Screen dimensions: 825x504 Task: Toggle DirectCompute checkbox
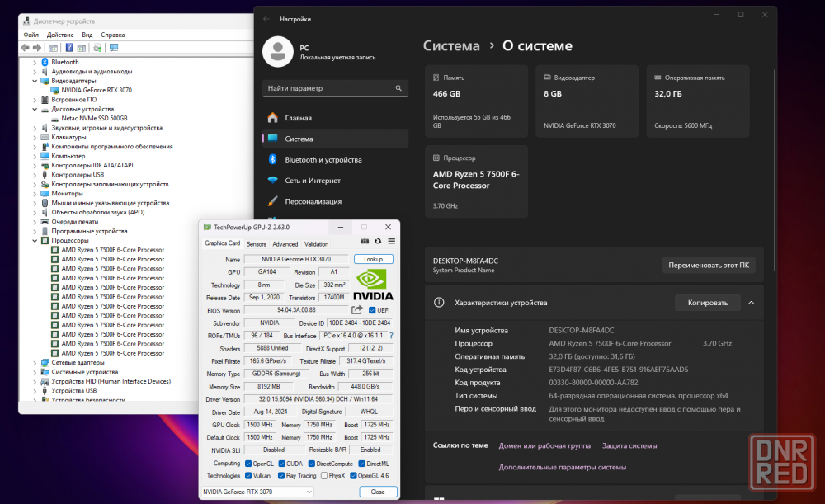click(x=312, y=464)
